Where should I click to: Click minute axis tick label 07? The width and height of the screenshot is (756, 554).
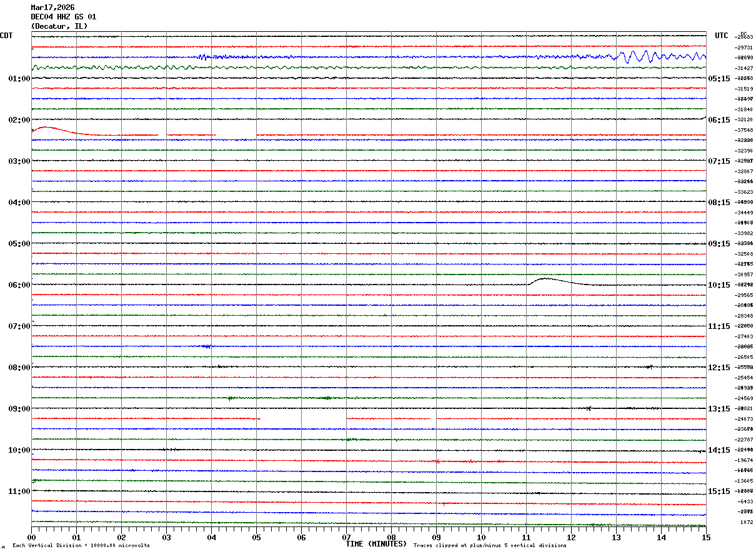[x=346, y=537]
